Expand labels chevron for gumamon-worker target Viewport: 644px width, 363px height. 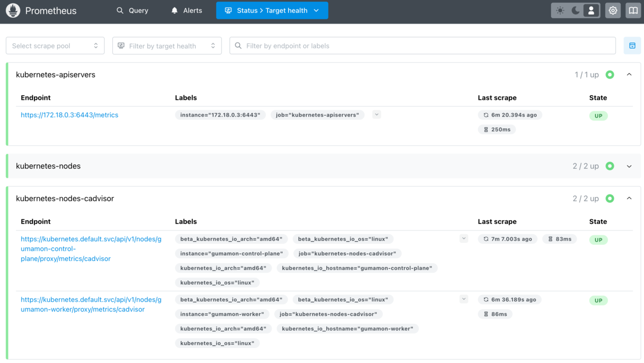click(x=464, y=299)
